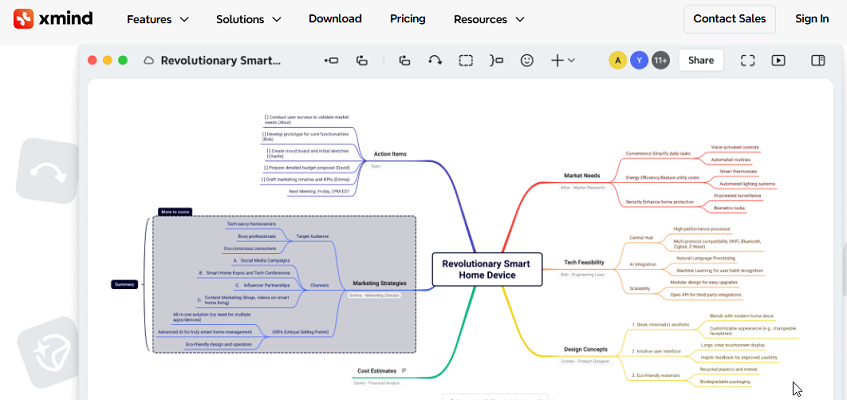Click the Summary label on the left

click(124, 284)
